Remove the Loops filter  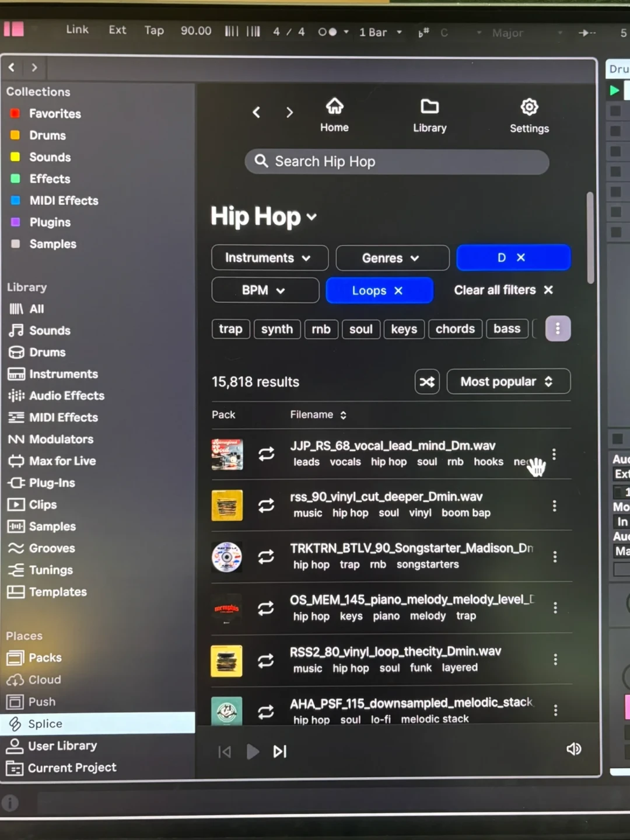[398, 291]
